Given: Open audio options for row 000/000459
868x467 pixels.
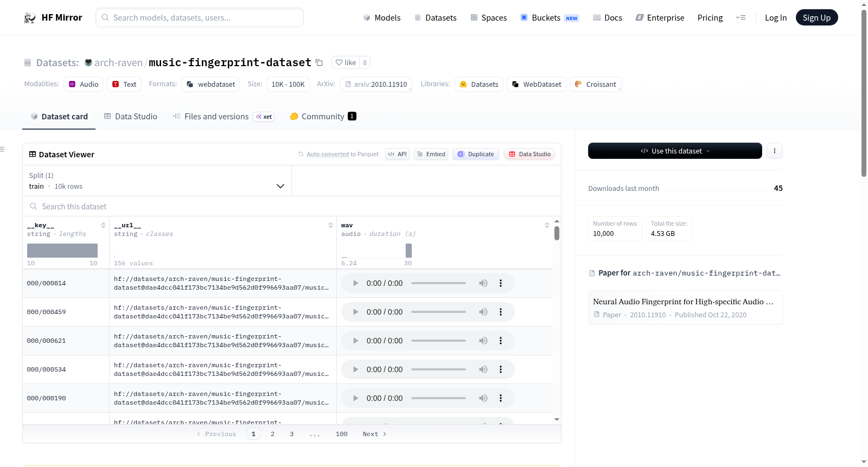Looking at the screenshot, I should (x=501, y=312).
